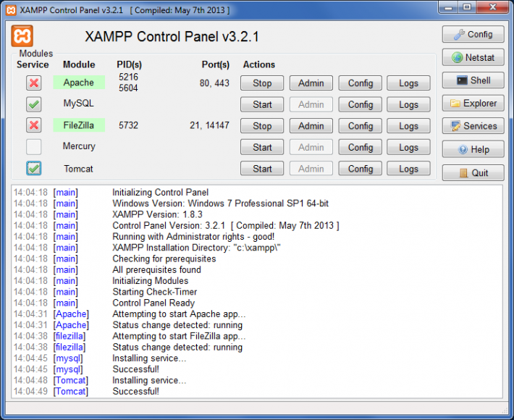Open Config with the wrench button
Screen dimensions: 514x420
473,34
